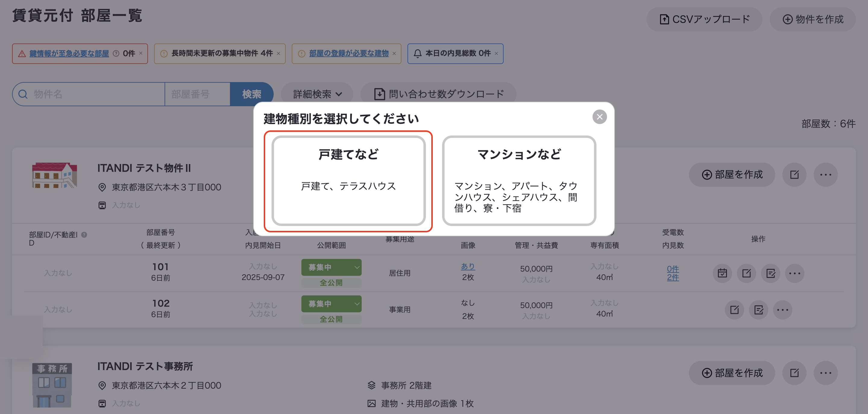Focus the 部屋番号 input field
Image resolution: width=868 pixels, height=414 pixels.
coord(197,94)
